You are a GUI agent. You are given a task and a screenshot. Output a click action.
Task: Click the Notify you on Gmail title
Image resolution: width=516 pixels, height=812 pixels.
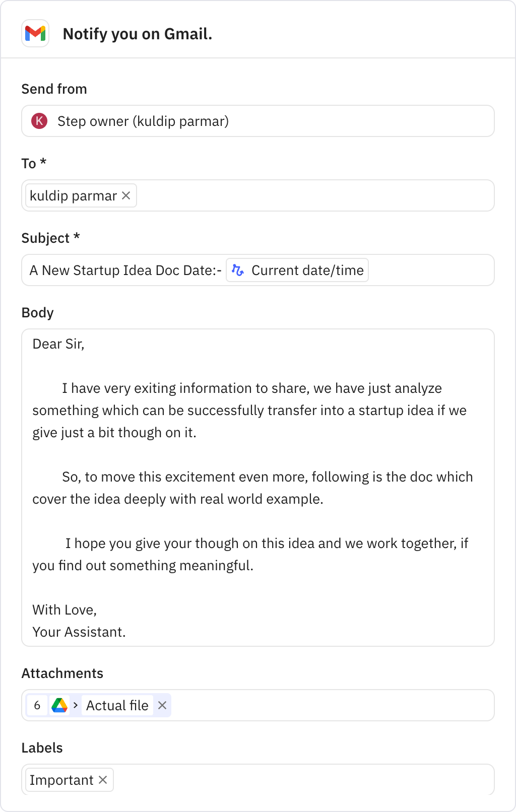pyautogui.click(x=137, y=34)
